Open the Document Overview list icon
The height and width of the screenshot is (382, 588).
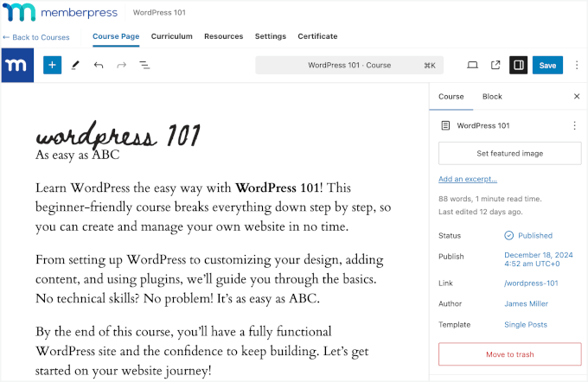tap(144, 65)
